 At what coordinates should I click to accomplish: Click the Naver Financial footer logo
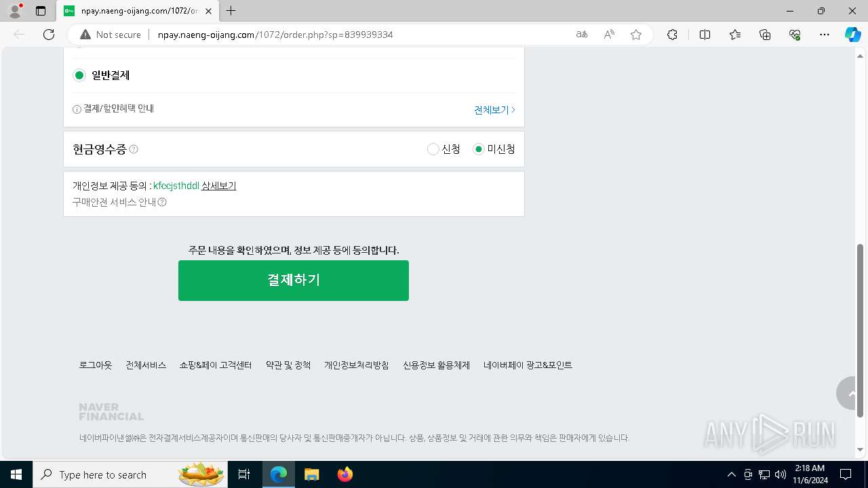coord(111,412)
